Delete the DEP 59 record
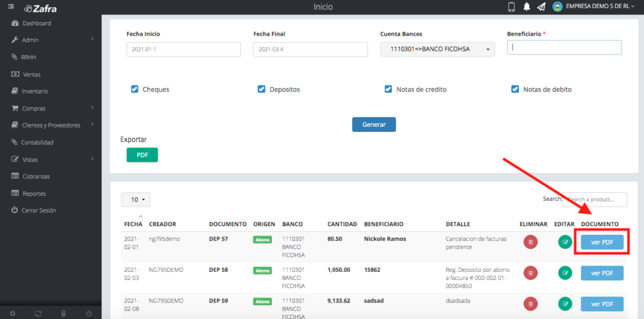 [530, 304]
